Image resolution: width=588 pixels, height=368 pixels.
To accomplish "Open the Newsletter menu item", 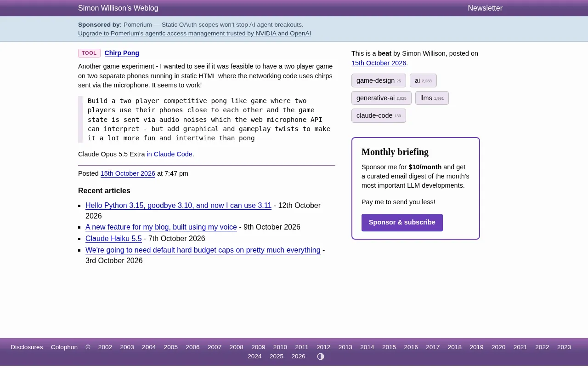I will 485,8.
